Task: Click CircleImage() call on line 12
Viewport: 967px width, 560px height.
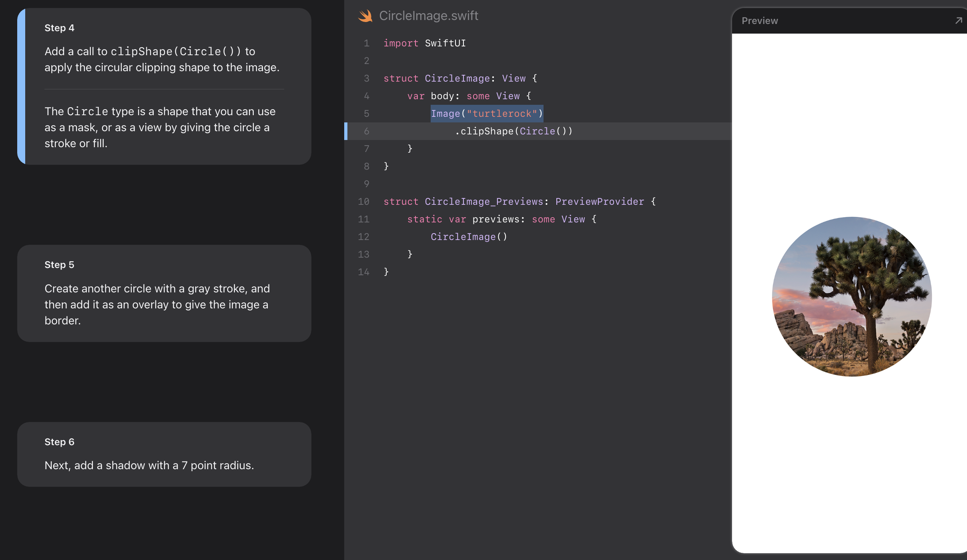Action: [x=469, y=237]
